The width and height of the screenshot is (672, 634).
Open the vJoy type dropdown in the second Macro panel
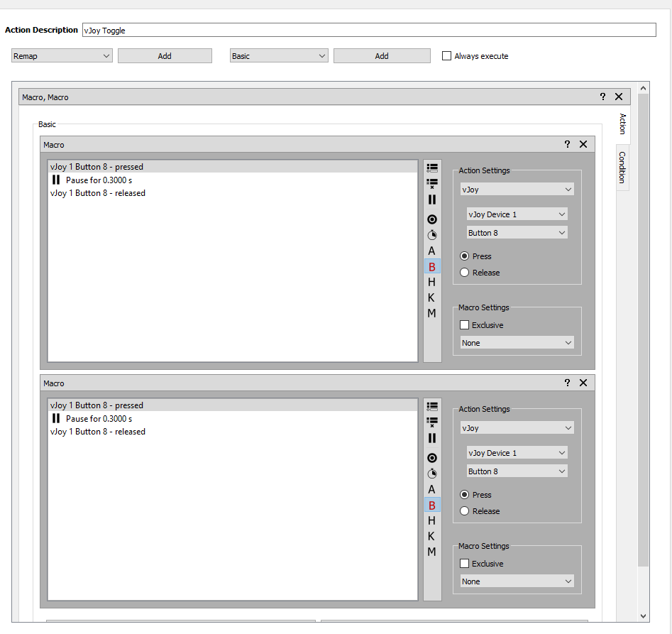tap(517, 428)
